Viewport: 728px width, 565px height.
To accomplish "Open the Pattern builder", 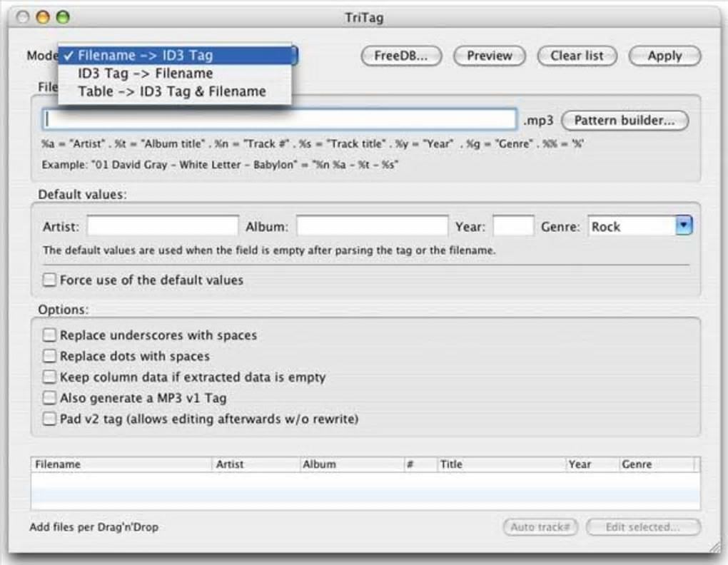I will pyautogui.click(x=625, y=121).
